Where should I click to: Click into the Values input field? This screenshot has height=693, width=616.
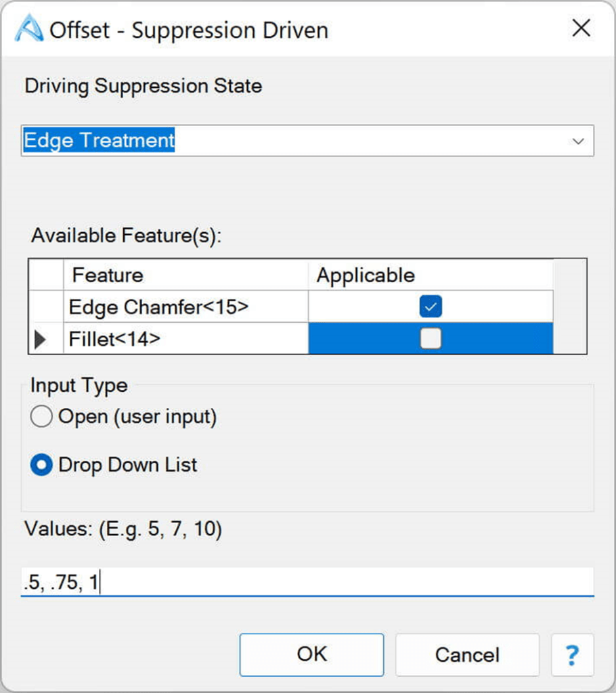(307, 583)
